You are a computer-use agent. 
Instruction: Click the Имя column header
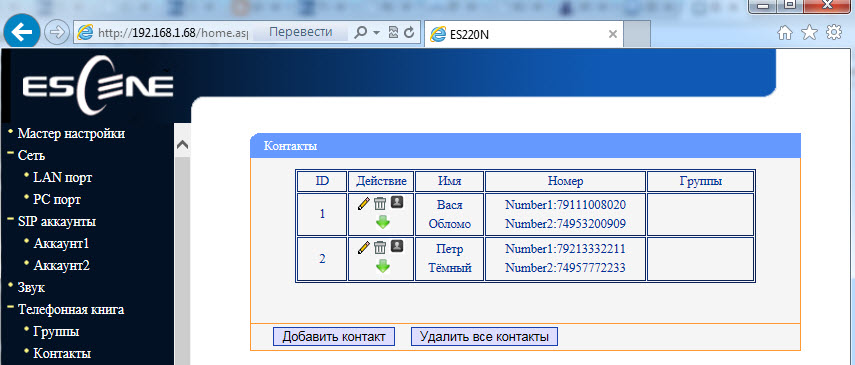tap(449, 181)
